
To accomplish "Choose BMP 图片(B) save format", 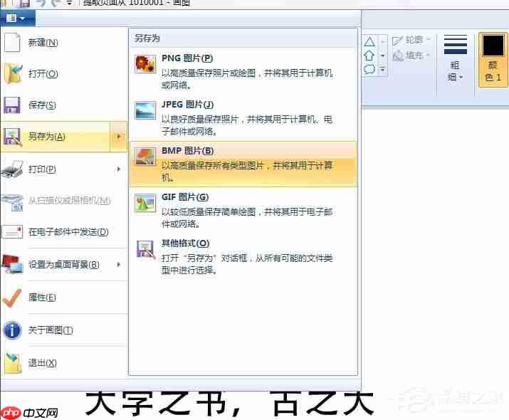I will coord(243,164).
